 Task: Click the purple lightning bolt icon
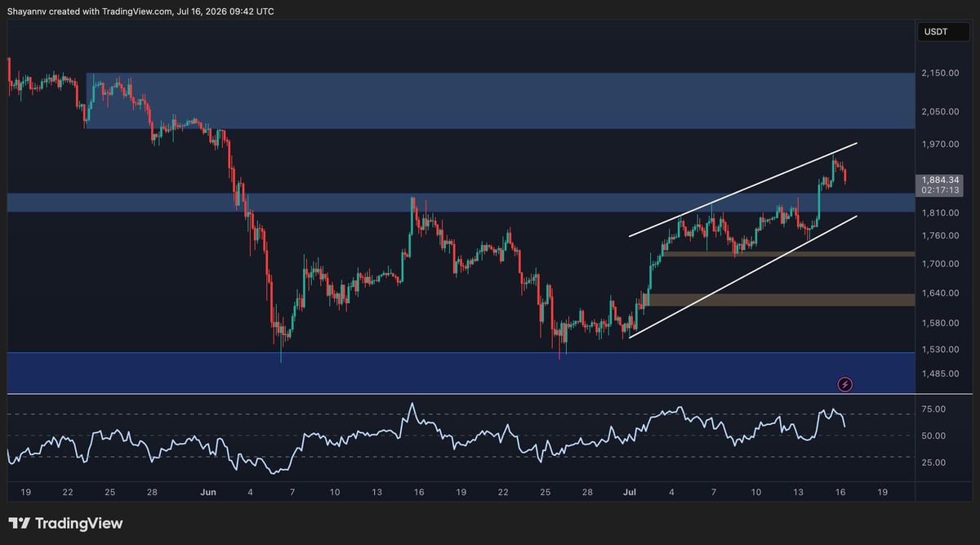tap(846, 383)
